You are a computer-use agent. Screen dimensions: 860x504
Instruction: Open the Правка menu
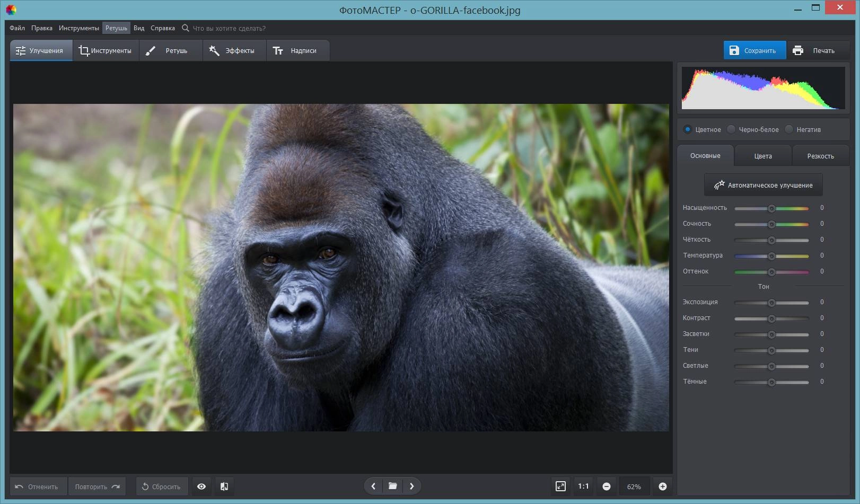(41, 28)
